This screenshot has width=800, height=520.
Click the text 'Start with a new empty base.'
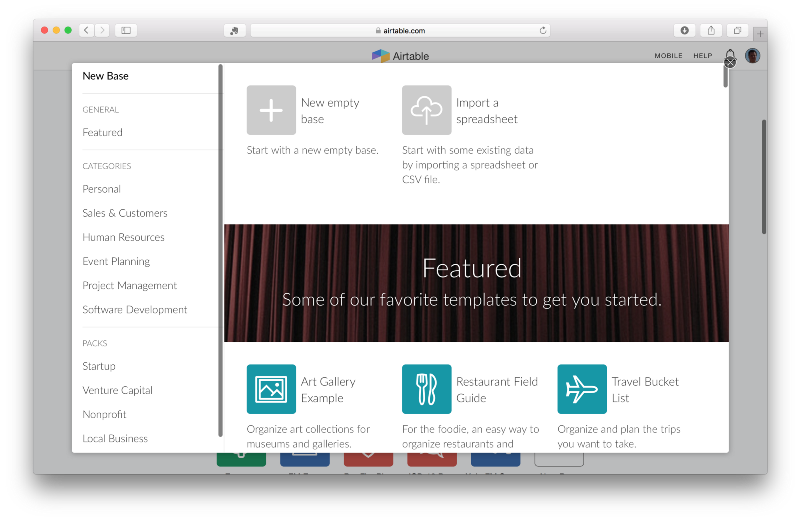point(312,150)
